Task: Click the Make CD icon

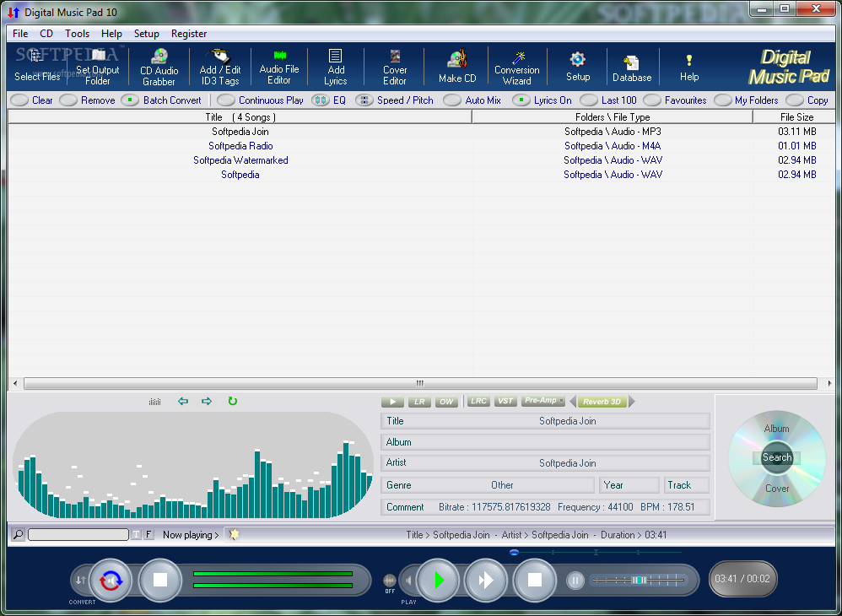Action: [x=457, y=58]
